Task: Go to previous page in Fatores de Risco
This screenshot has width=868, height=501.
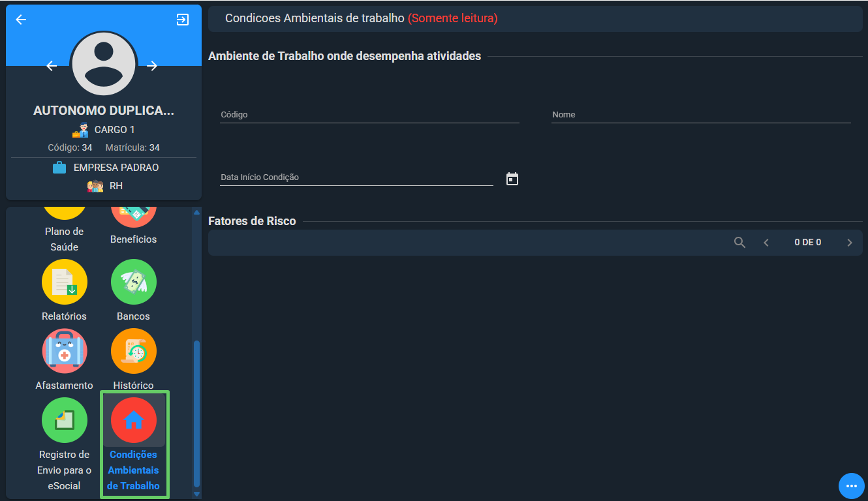Action: click(766, 243)
